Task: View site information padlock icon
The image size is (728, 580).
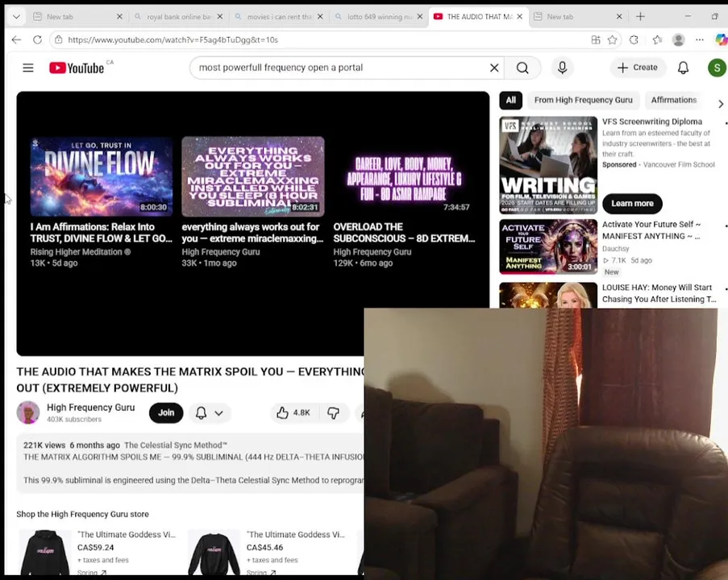Action: tap(59, 40)
